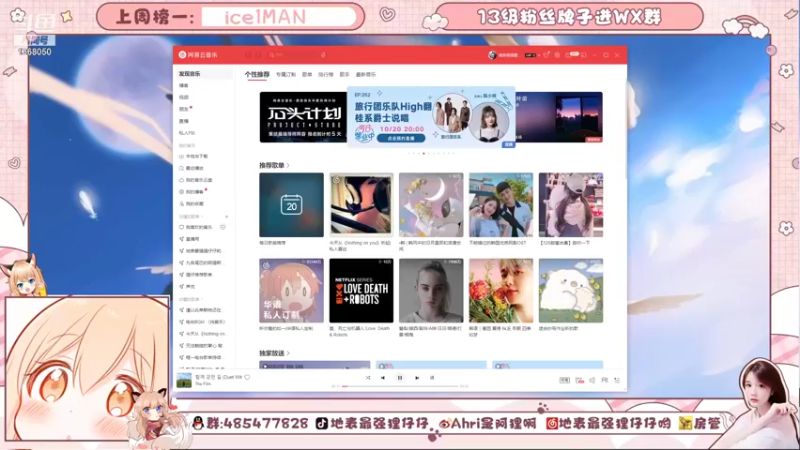This screenshot has height=450, width=800.
Task: Open listen-to-identify microphone icon beside search
Action: [x=323, y=55]
